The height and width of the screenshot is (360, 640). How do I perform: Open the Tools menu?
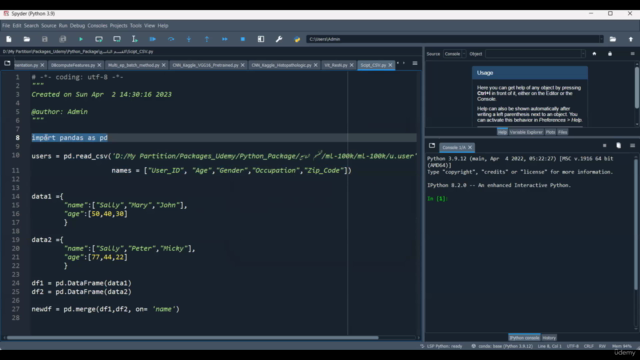(x=136, y=26)
